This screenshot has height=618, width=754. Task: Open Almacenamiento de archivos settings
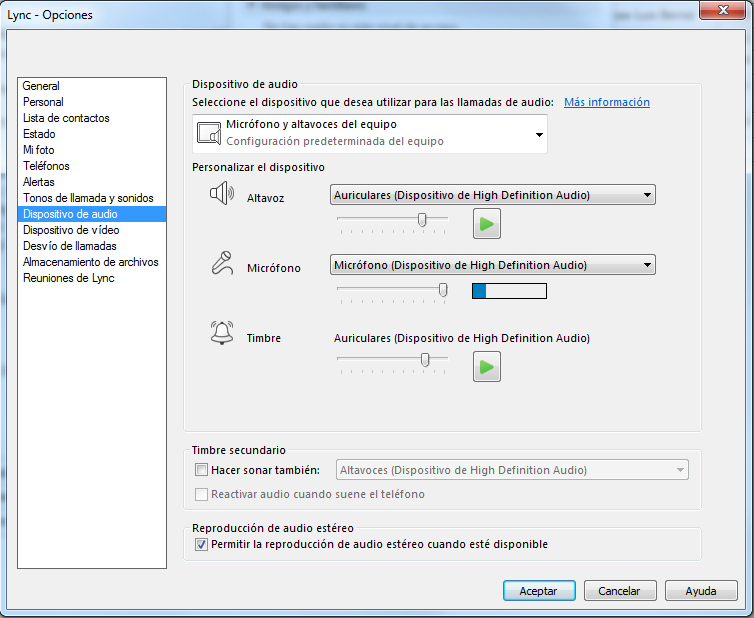pyautogui.click(x=92, y=262)
